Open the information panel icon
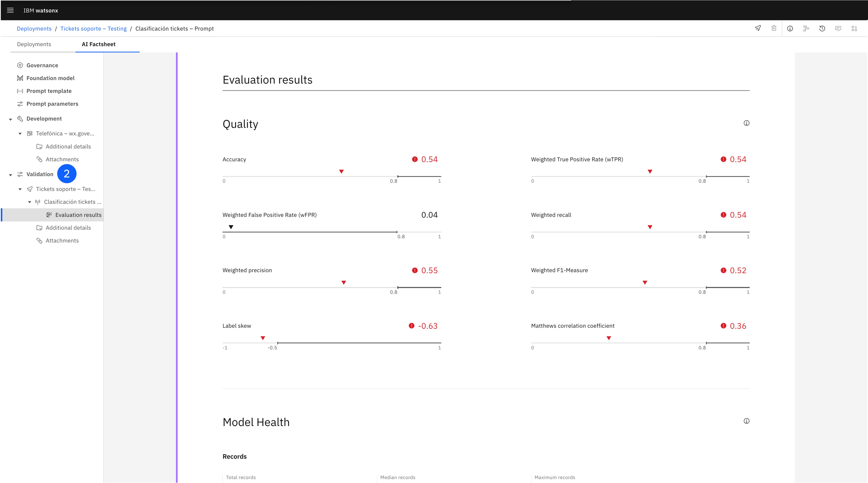This screenshot has height=483, width=868. [x=790, y=29]
